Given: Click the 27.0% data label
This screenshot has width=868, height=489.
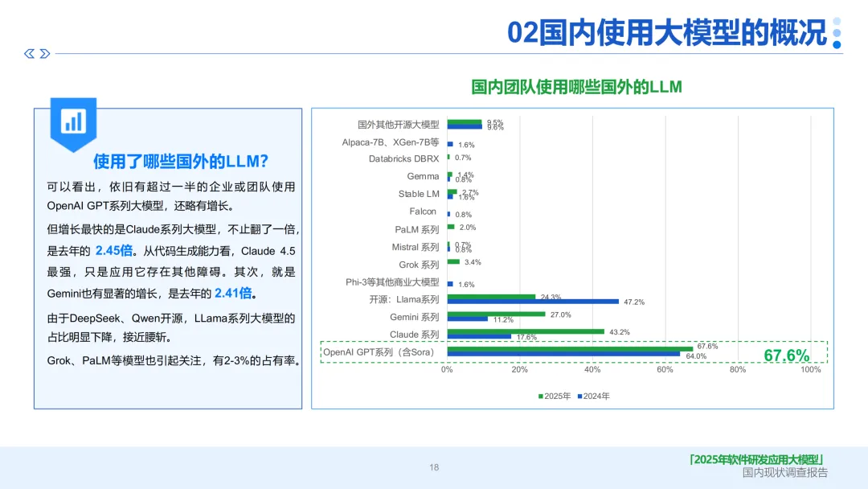Looking at the screenshot, I should pyautogui.click(x=560, y=314).
